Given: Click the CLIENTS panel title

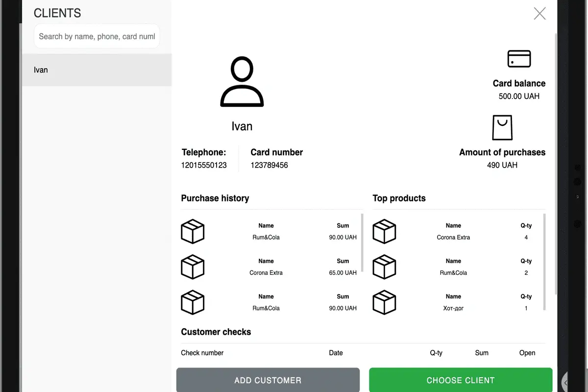Looking at the screenshot, I should pos(57,13).
